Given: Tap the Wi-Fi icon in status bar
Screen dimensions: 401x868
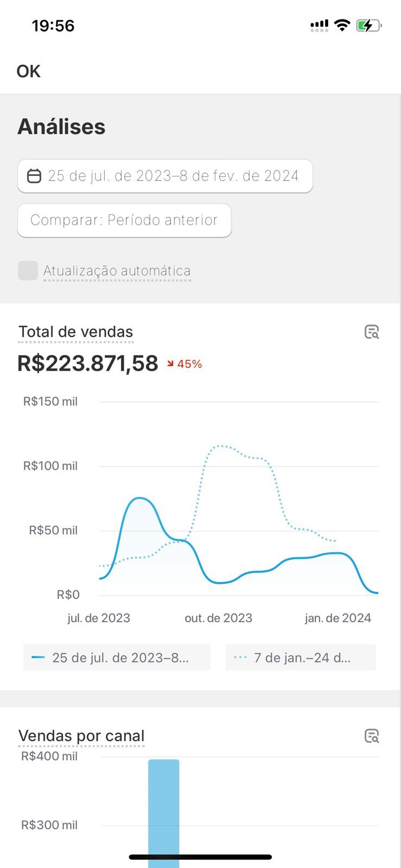Looking at the screenshot, I should point(342,25).
